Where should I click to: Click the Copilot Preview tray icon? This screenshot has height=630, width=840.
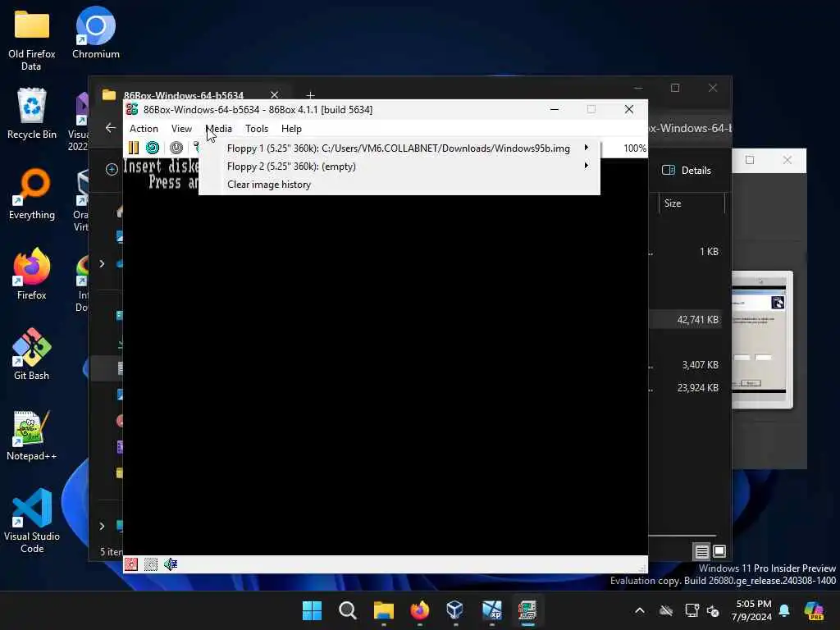[814, 610]
